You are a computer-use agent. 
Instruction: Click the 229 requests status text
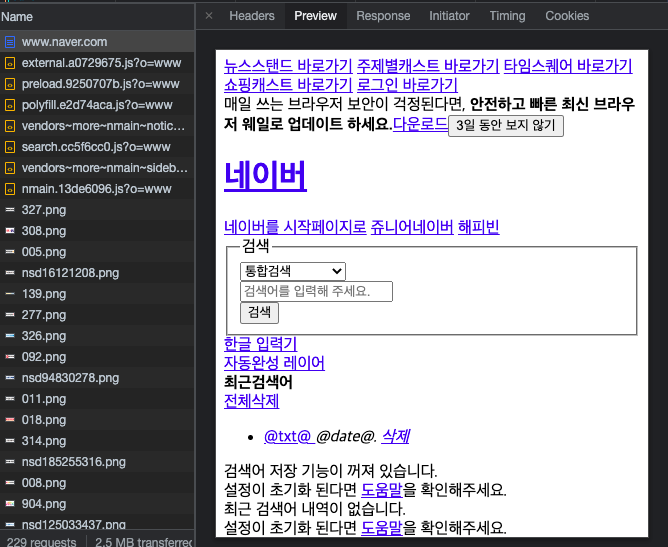pyautogui.click(x=41, y=542)
